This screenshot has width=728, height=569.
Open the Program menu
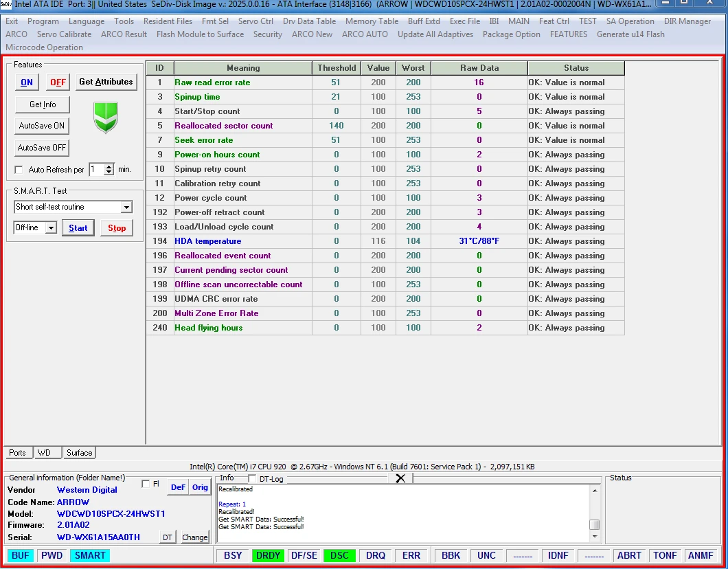coord(43,21)
